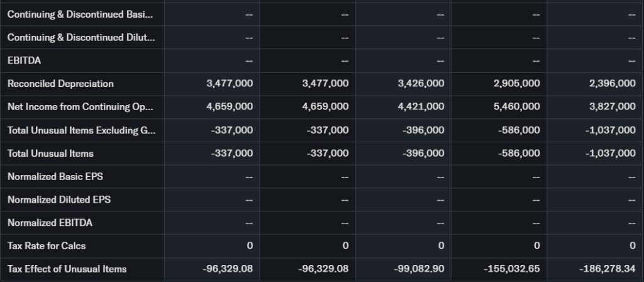Click the Reconciled Depreciation row label
Image resolution: width=644 pixels, height=282 pixels.
60,84
